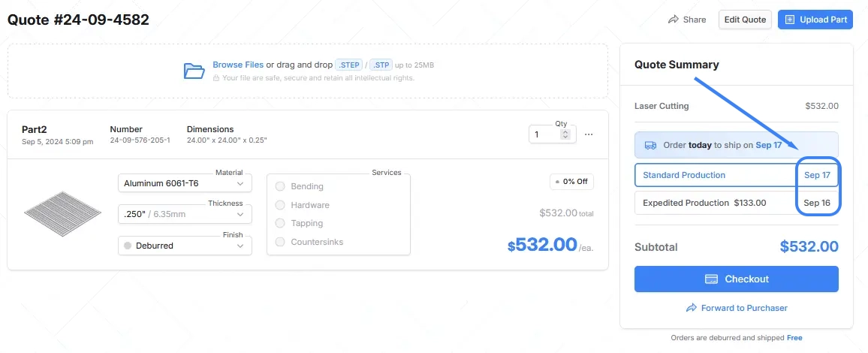
Task: Click the folder icon in upload area
Action: (194, 71)
